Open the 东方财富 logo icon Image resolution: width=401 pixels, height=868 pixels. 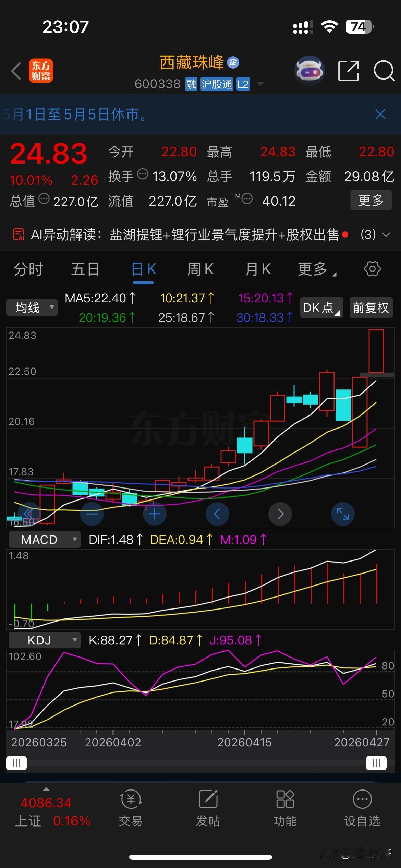41,71
